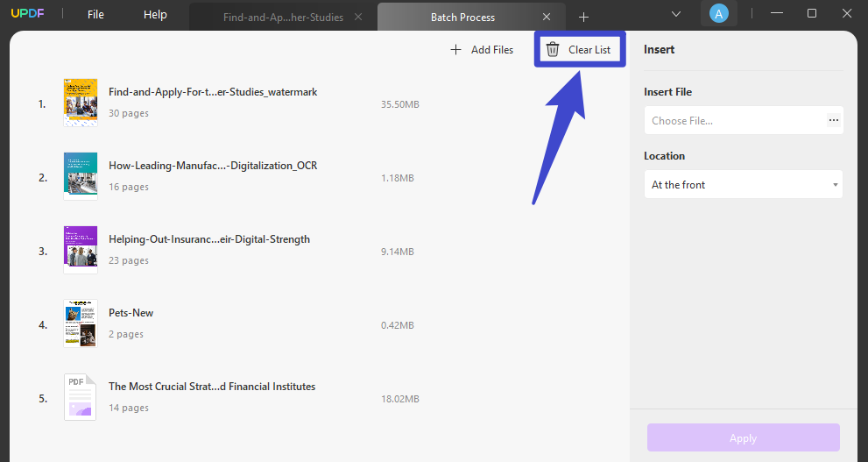This screenshot has height=462, width=868.
Task: Open the Help menu
Action: click(x=155, y=15)
